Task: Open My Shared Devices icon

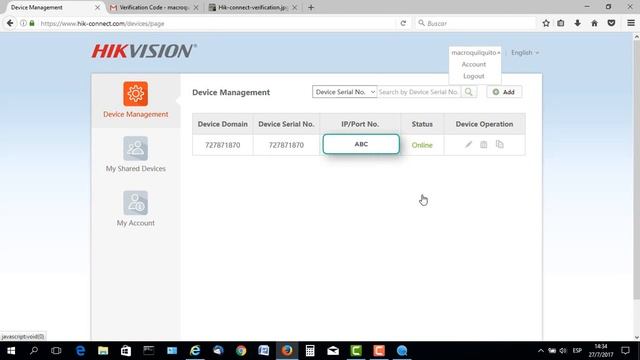Action: click(x=136, y=148)
